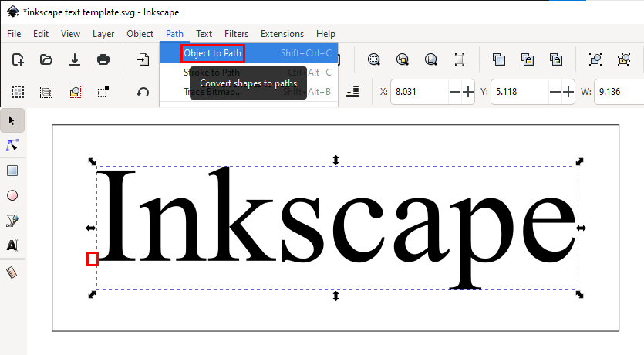Click the Undo arrow icon

click(143, 92)
